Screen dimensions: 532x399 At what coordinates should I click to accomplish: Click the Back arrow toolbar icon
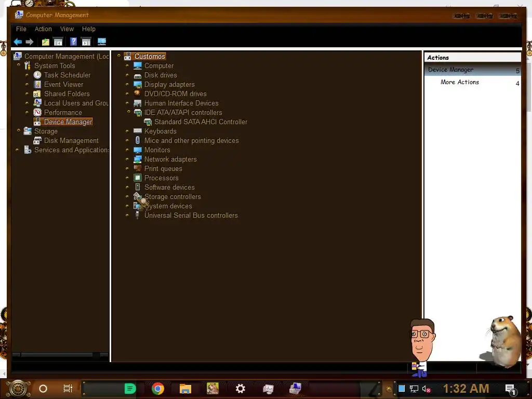tap(18, 42)
